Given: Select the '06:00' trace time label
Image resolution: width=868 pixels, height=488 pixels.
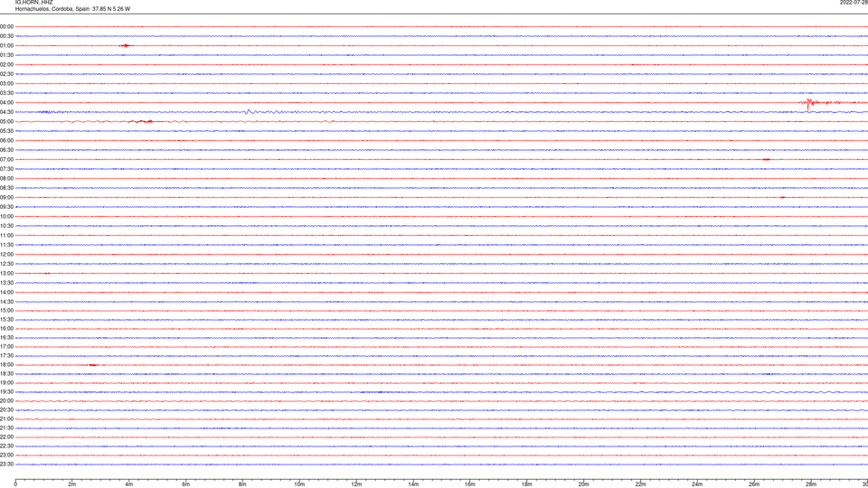Looking at the screenshot, I should pos(6,141).
